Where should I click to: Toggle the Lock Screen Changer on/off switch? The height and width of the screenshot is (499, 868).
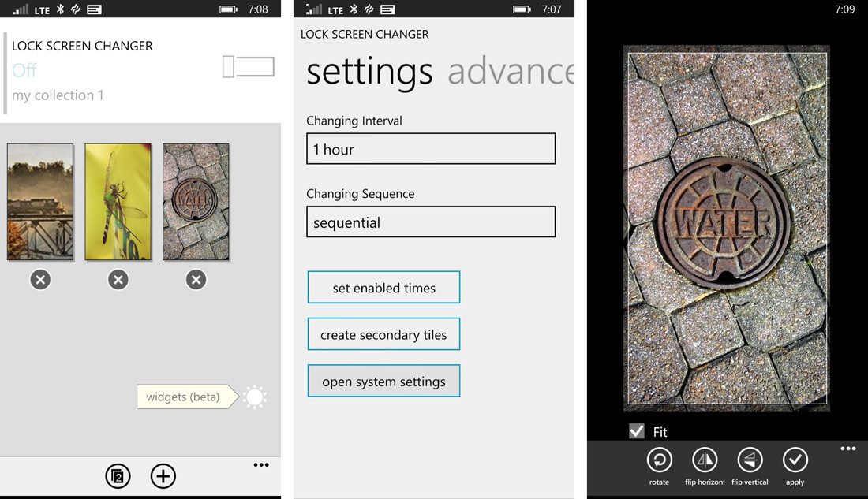[x=248, y=67]
